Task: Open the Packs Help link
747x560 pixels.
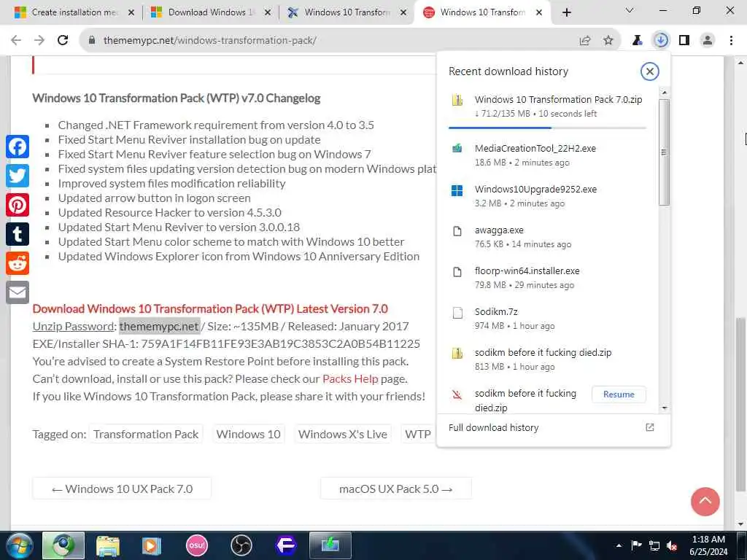Action: tap(350, 379)
